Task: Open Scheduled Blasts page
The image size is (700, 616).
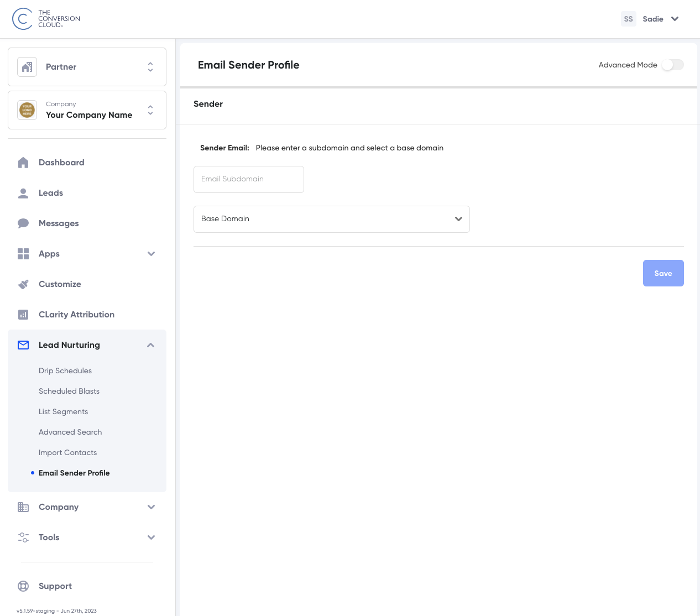Action: coord(69,391)
